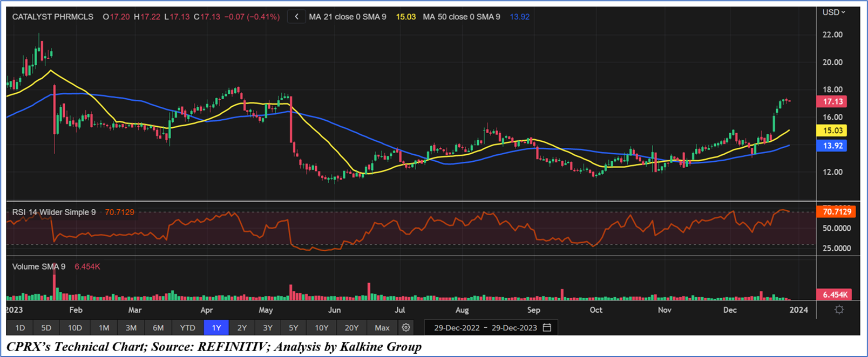Edit the 29-Dec-2023 end date
Image resolution: width=868 pixels, height=357 pixels.
[514, 327]
